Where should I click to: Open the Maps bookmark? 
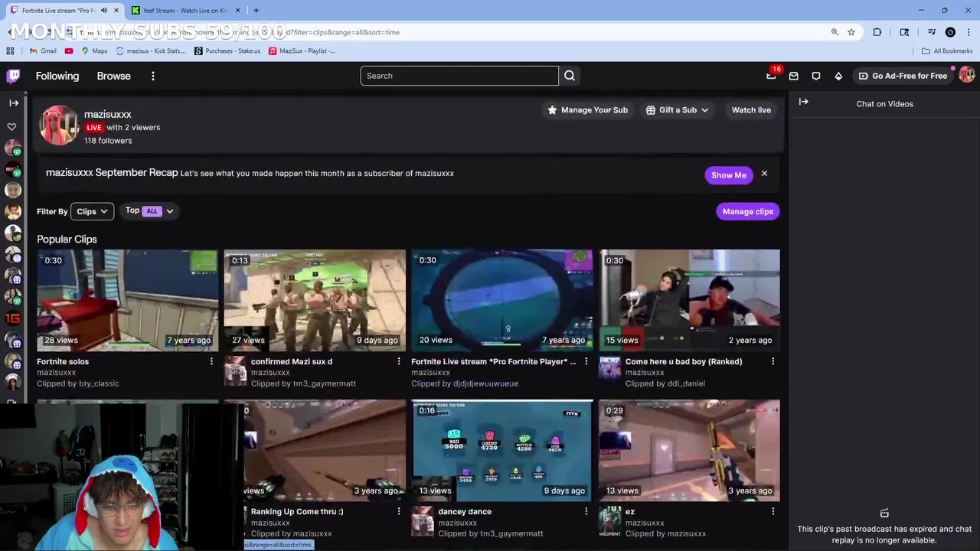coord(94,51)
